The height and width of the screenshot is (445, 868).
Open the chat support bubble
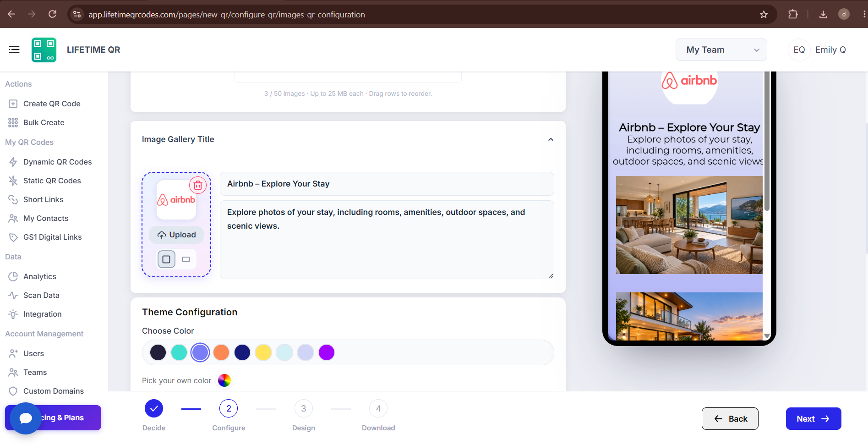tap(26, 418)
